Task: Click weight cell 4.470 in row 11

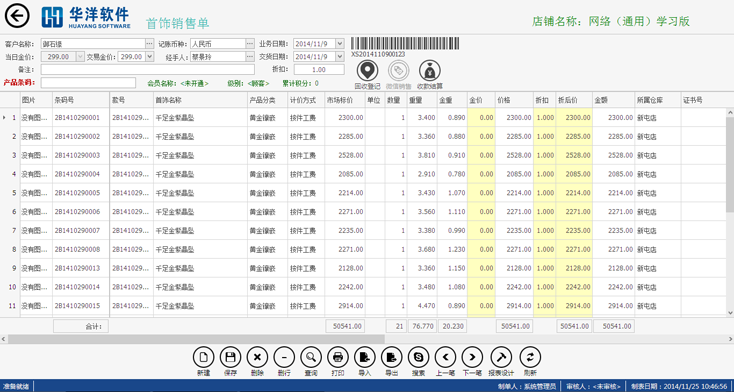Action: (422, 306)
